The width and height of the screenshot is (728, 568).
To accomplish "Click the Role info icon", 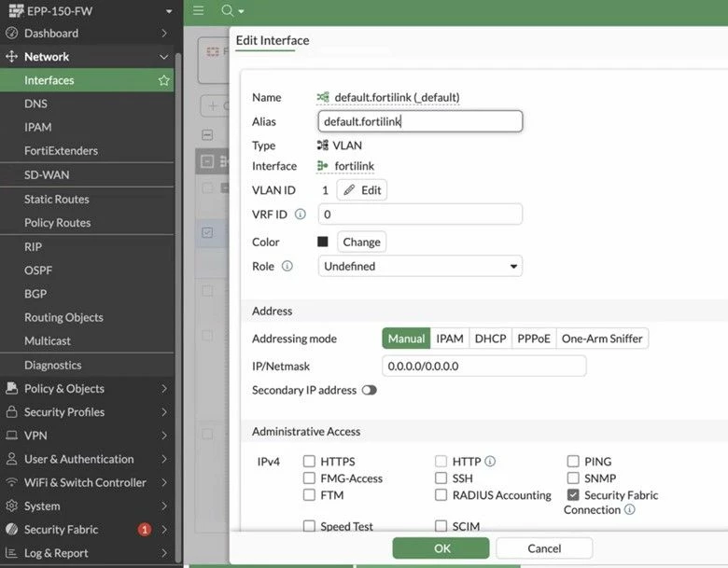I will click(x=287, y=266).
